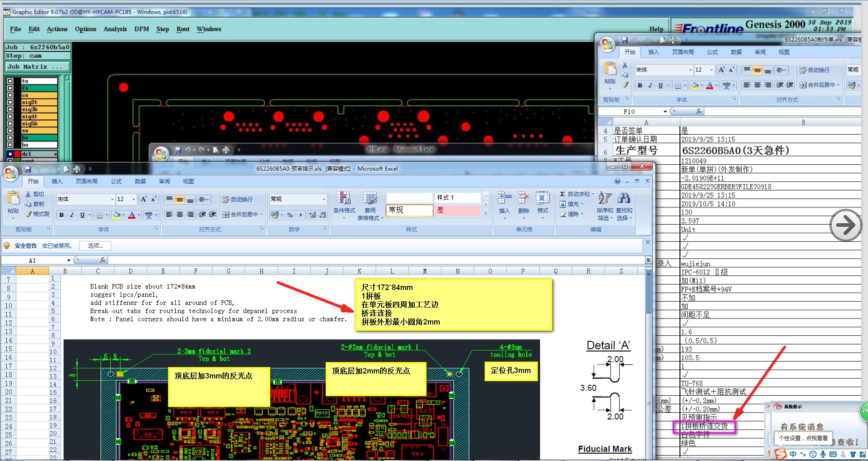Switch to the 公式 tab in the 制作单 window

pyautogui.click(x=712, y=52)
